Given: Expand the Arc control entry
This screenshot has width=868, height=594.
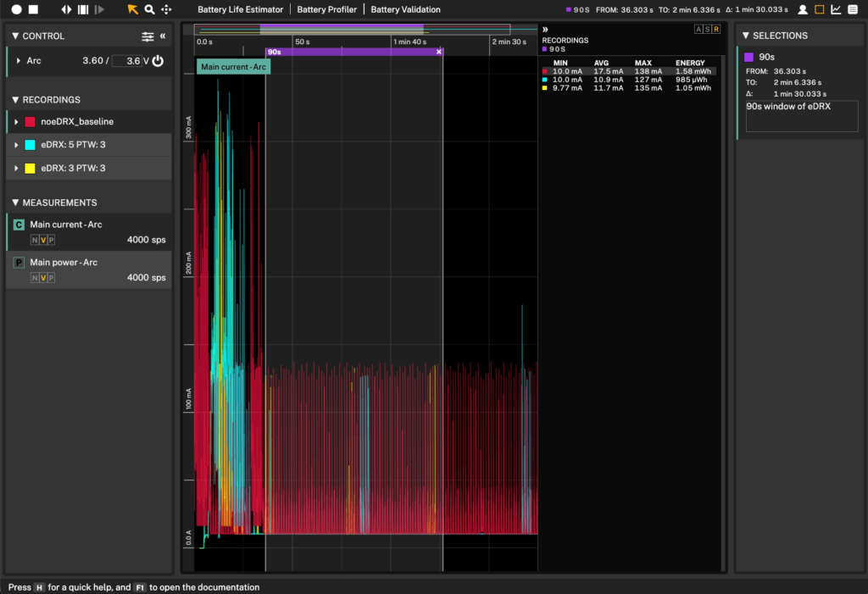Looking at the screenshot, I should tap(17, 61).
